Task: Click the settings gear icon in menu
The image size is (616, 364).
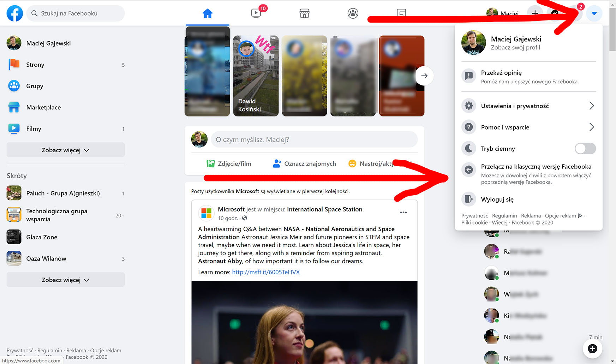Action: click(469, 106)
